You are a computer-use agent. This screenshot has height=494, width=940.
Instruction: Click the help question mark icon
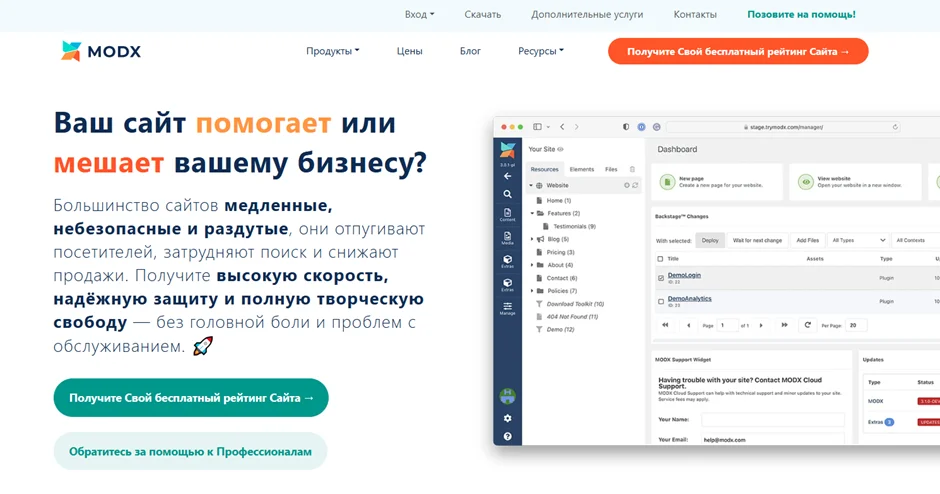click(x=508, y=436)
